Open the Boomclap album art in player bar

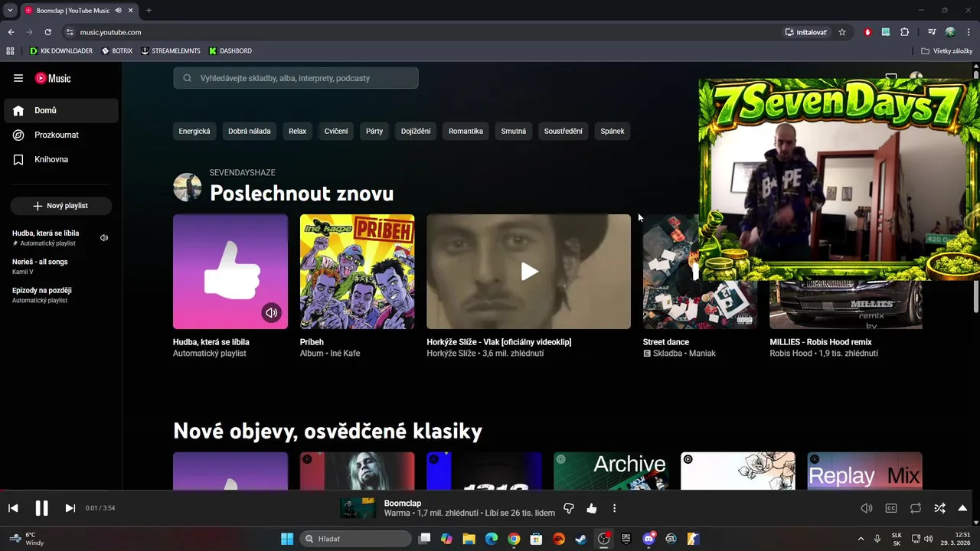click(x=358, y=508)
